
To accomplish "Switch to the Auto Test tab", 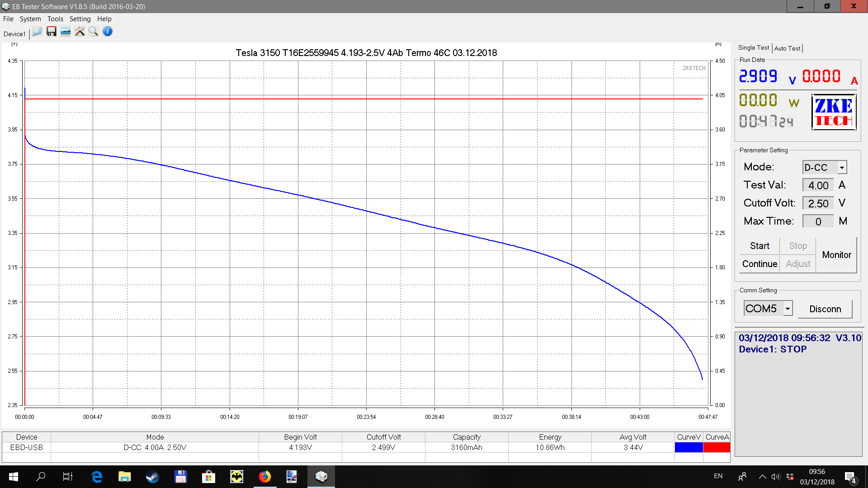I will 787,48.
